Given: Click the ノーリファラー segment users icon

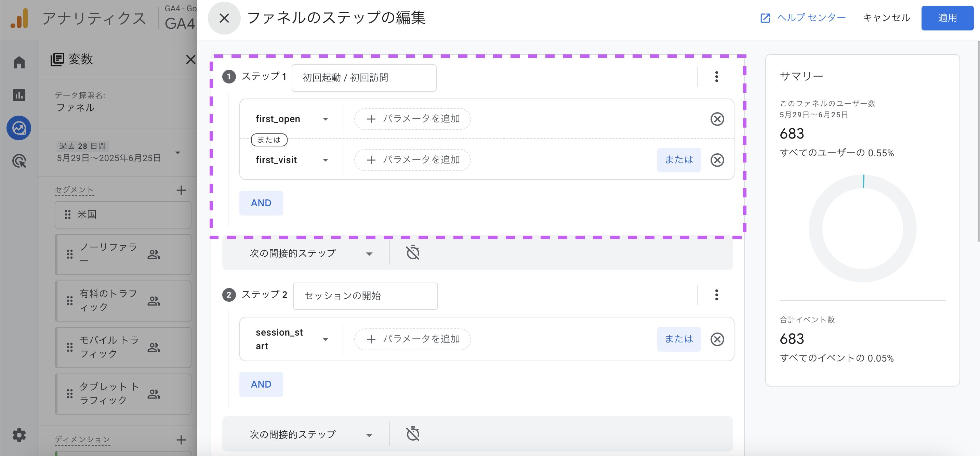Looking at the screenshot, I should pos(154,254).
